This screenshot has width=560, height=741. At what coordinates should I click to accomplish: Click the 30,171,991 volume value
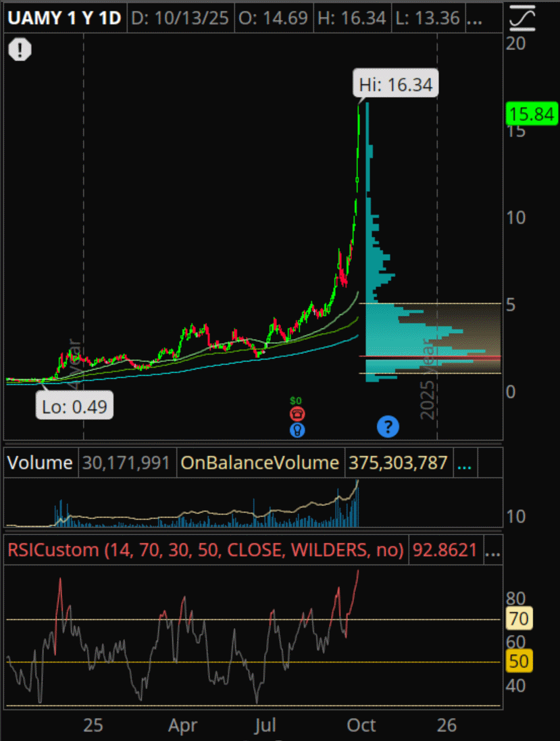pos(126,463)
